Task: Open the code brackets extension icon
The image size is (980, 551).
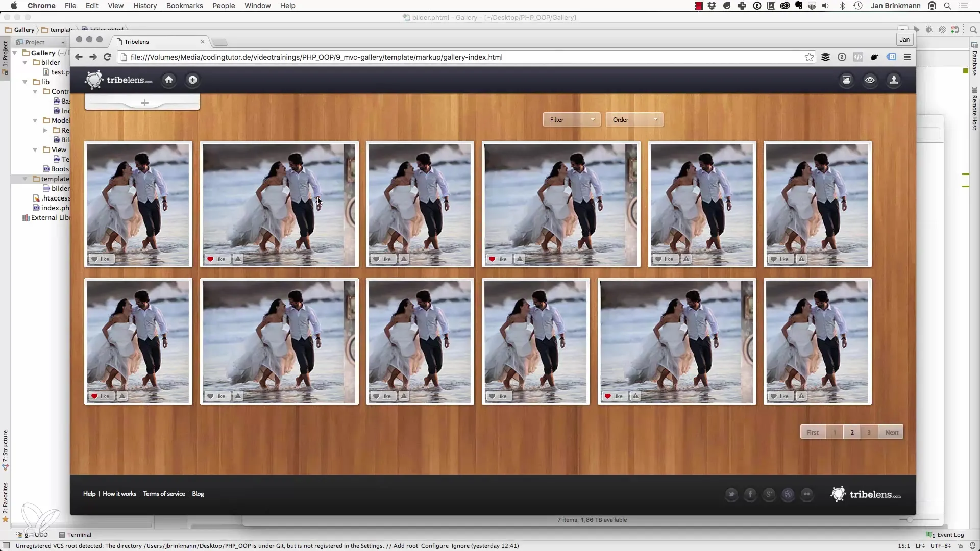Action: pyautogui.click(x=858, y=57)
